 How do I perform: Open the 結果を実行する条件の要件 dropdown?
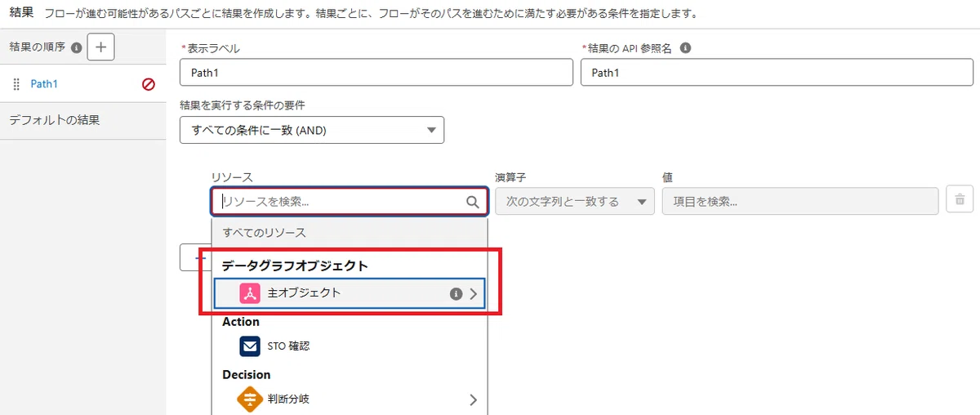tap(312, 131)
